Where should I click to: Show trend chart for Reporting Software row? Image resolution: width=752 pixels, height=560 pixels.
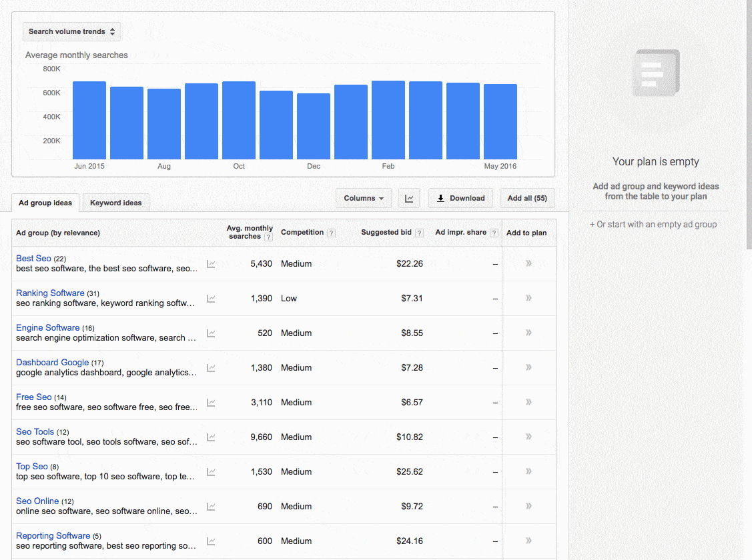pos(211,541)
